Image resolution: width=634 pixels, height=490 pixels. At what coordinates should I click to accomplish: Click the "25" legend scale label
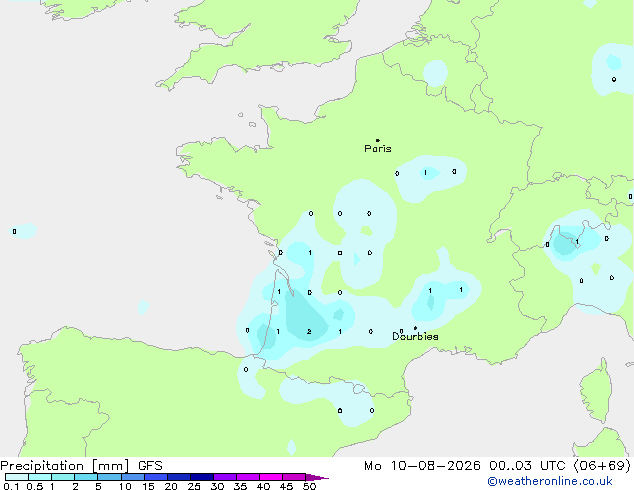(x=194, y=486)
